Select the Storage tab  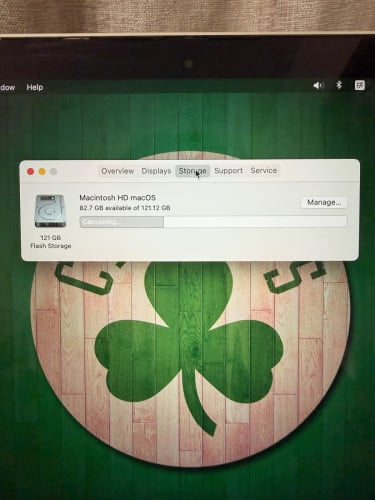tap(192, 171)
